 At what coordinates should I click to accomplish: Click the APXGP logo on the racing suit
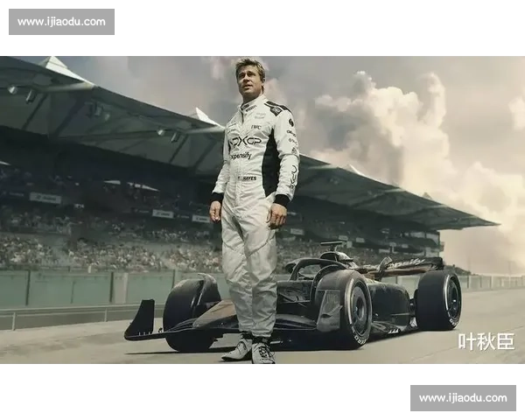246,141
